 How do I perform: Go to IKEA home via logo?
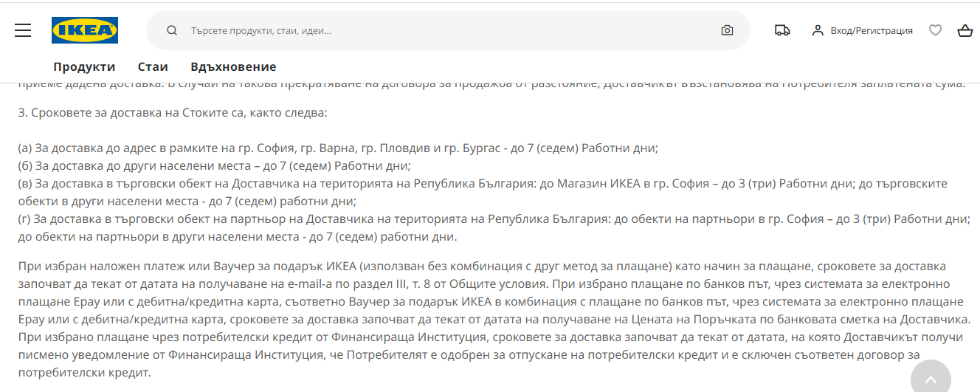[x=85, y=30]
